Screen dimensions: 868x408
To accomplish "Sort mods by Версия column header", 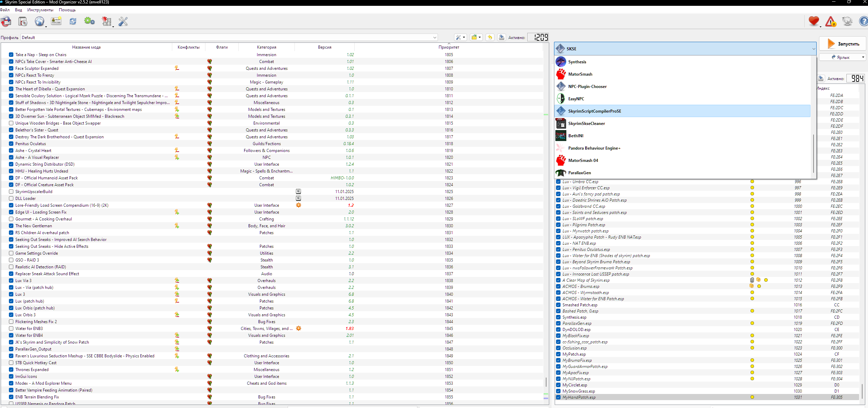I will pos(324,47).
